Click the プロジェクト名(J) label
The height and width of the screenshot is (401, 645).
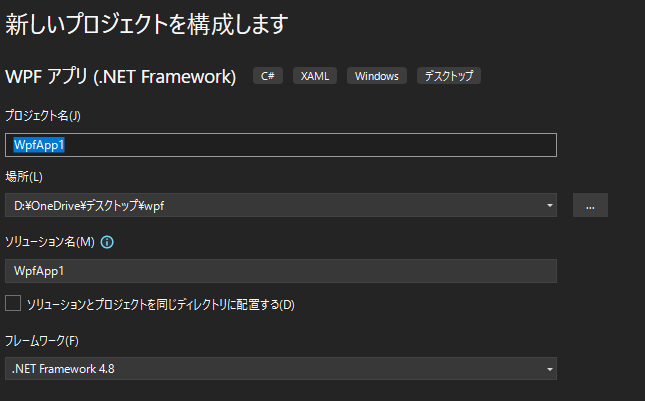43,116
